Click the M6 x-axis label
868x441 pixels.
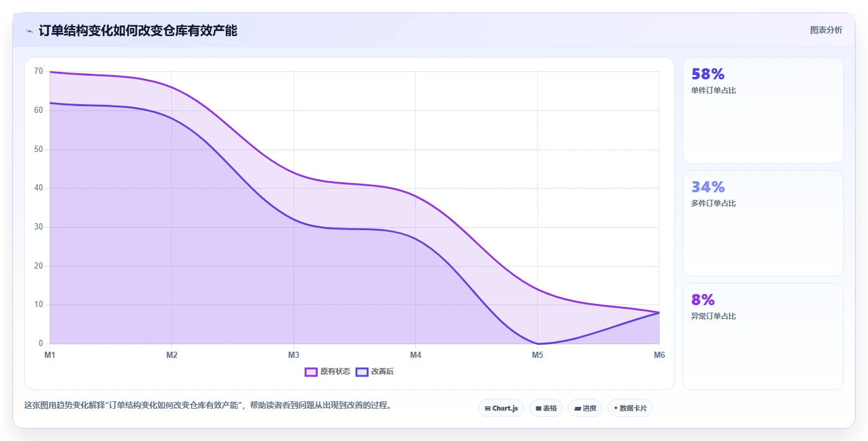659,355
